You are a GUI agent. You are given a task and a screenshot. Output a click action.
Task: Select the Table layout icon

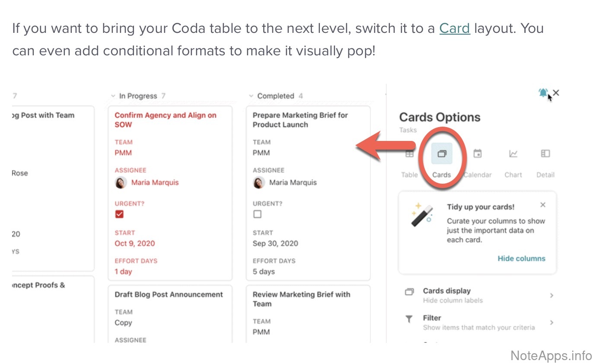[x=409, y=154]
